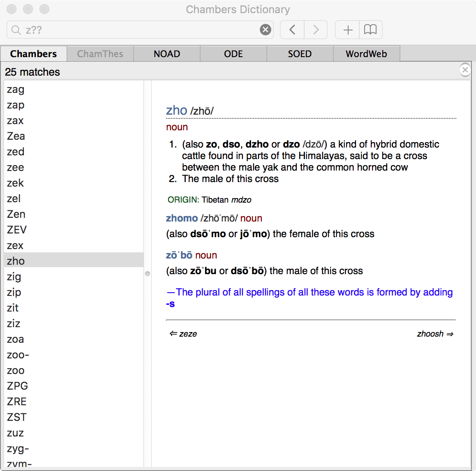Click the 'ORIGIN:' label in the entry
This screenshot has width=476, height=471.
pos(183,200)
